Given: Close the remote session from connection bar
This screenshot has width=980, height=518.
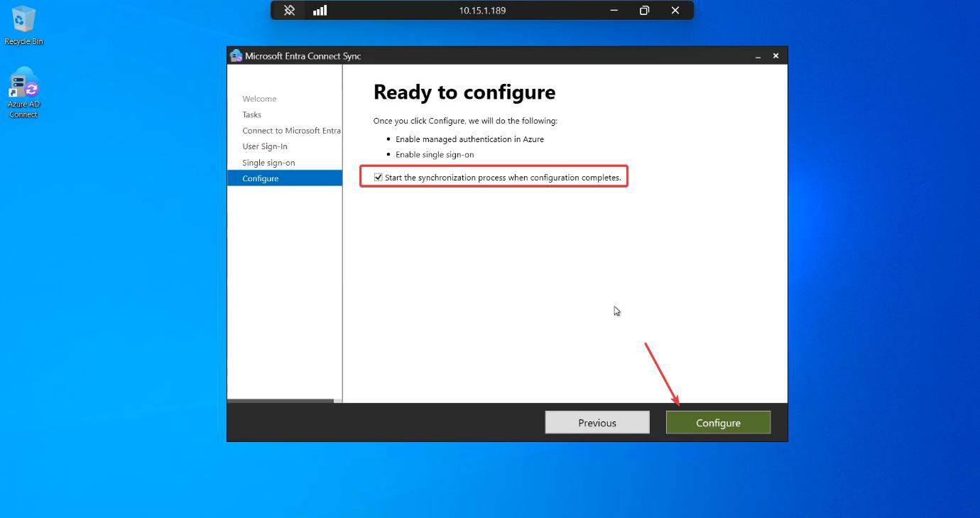Looking at the screenshot, I should [x=675, y=11].
